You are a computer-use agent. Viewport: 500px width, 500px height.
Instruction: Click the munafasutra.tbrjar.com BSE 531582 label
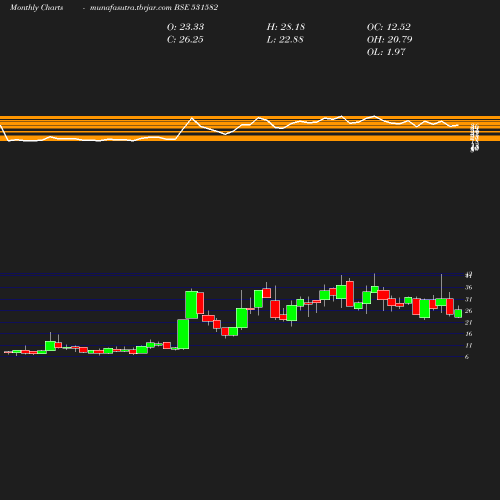pyautogui.click(x=154, y=8)
